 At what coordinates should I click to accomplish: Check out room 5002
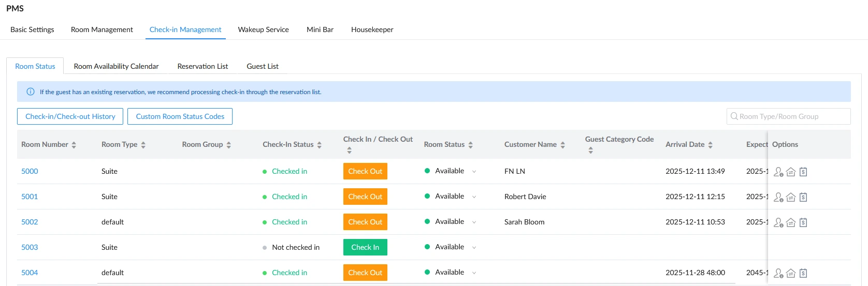365,222
